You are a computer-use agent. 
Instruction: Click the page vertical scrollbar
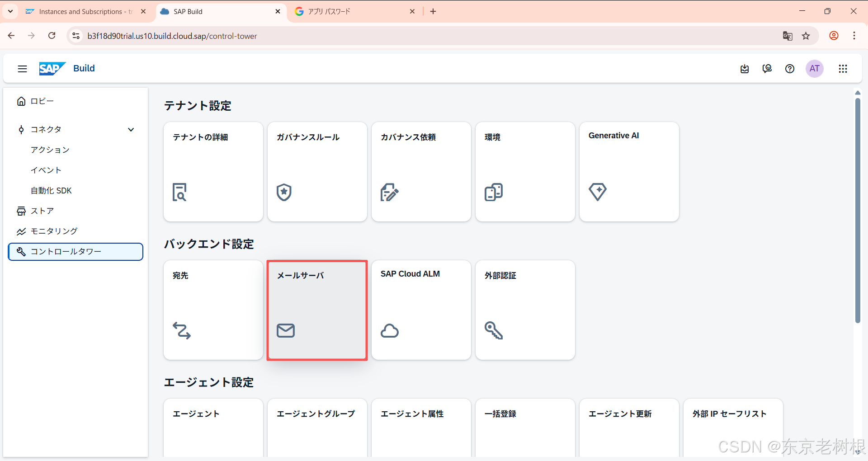(858, 210)
